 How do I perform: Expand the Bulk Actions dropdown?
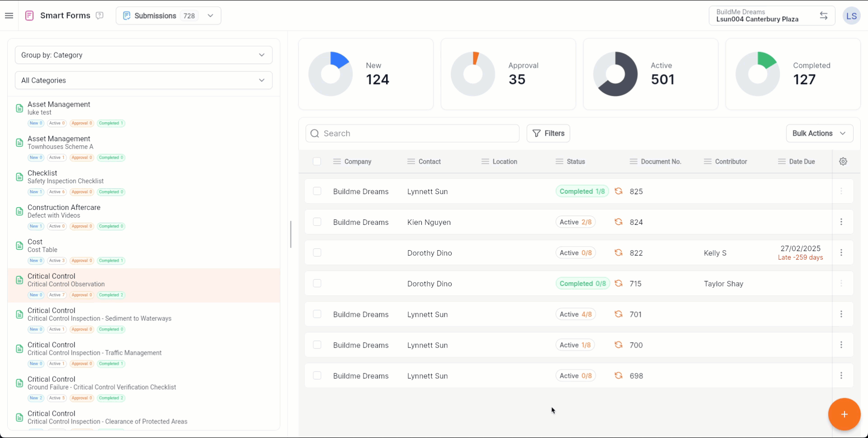tap(819, 133)
